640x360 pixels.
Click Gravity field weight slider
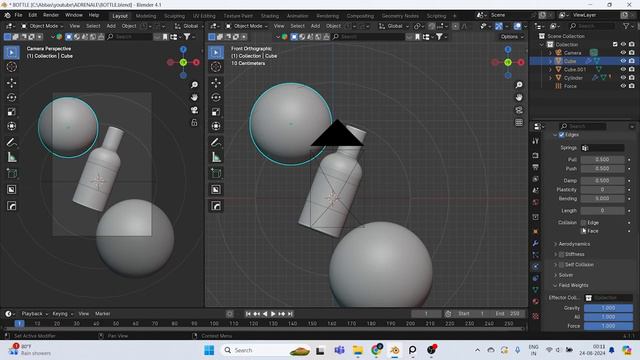pos(608,308)
